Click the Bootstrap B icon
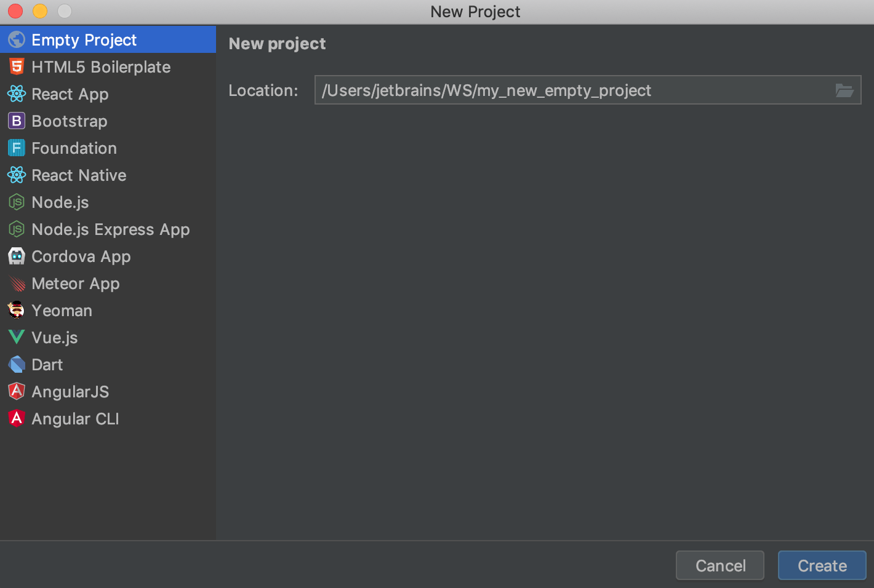Viewport: 874px width, 588px height. 17,121
